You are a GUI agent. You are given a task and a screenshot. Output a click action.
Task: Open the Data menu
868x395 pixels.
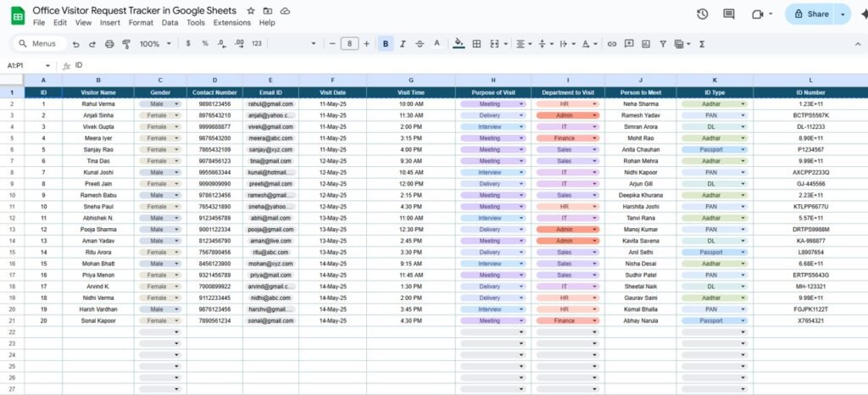(x=170, y=23)
